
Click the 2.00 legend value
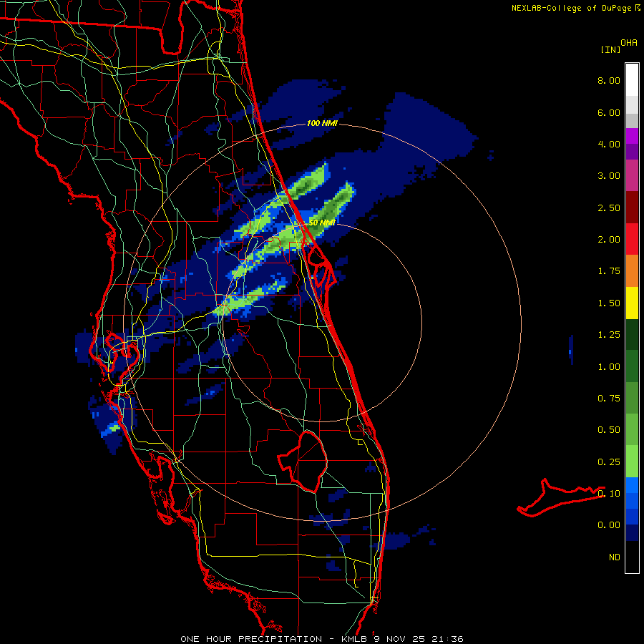pyautogui.click(x=609, y=240)
